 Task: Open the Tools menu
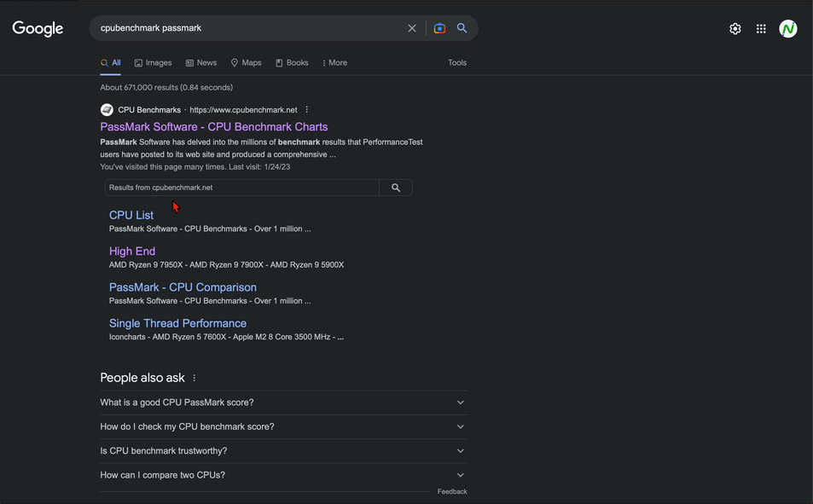click(457, 63)
